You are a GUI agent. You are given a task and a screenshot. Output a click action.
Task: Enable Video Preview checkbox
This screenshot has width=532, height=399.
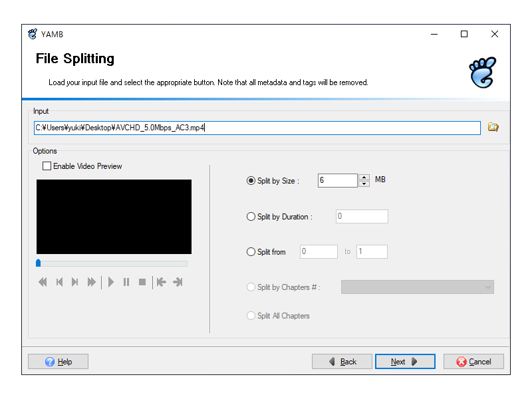click(47, 166)
